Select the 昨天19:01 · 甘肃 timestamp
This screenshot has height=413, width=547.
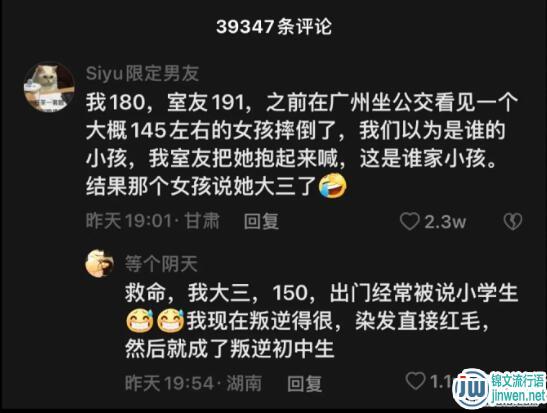pyautogui.click(x=153, y=221)
